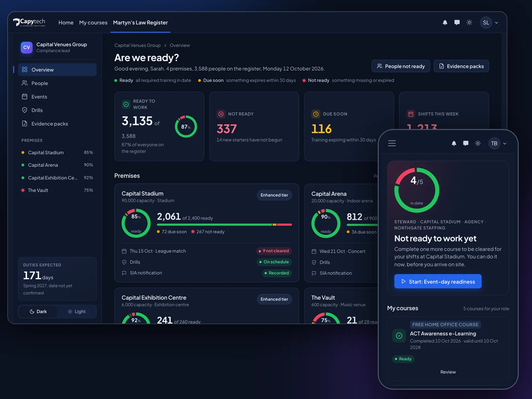Click the 87% readiness ring chart
The width and height of the screenshot is (532, 399).
pos(186,127)
